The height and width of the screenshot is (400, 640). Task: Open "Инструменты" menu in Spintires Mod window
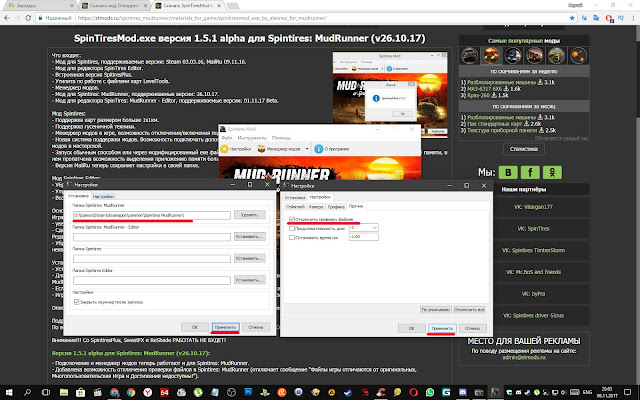[x=252, y=138]
